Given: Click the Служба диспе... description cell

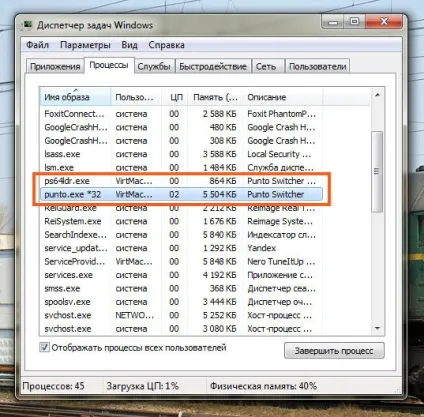Looking at the screenshot, I should click(280, 167).
